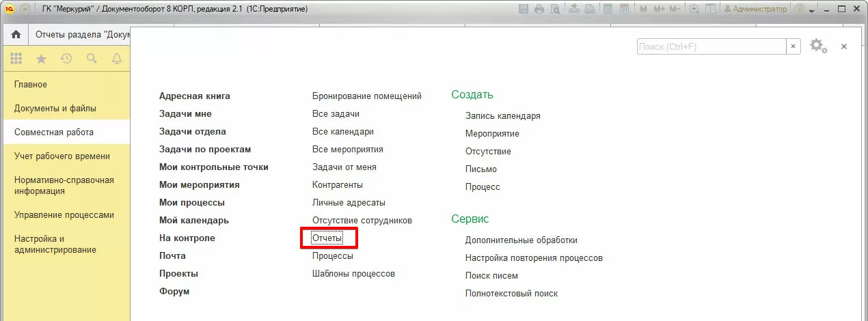
Task: Open the sections menu grid icon
Action: pyautogui.click(x=16, y=59)
